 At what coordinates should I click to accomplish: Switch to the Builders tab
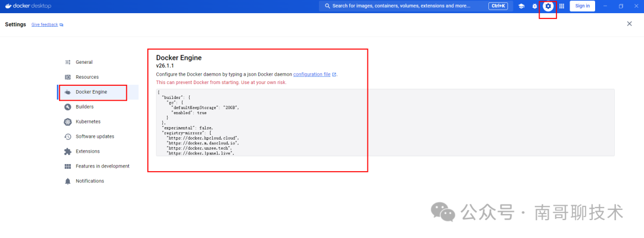click(98, 107)
